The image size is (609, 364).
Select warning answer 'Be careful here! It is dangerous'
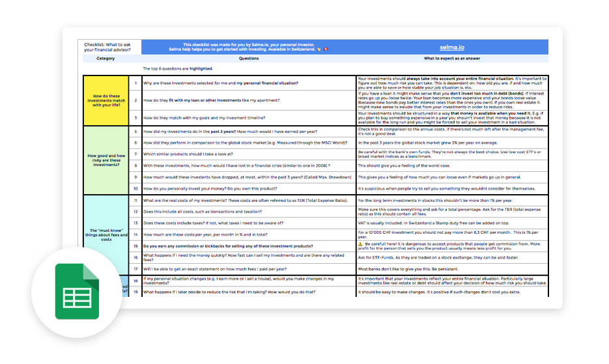[452, 246]
